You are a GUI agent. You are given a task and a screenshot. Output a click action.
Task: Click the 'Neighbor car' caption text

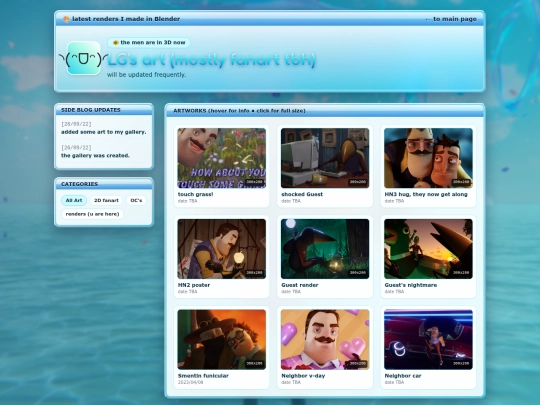tap(403, 376)
